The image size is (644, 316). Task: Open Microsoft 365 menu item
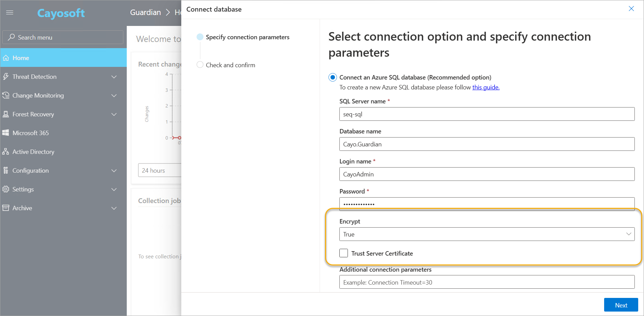(x=63, y=133)
